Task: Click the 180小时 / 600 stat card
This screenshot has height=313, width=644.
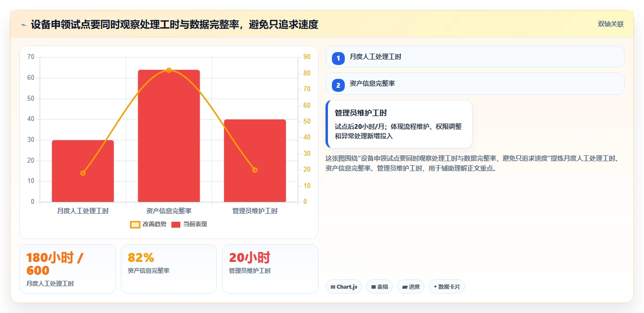Action: [67, 269]
